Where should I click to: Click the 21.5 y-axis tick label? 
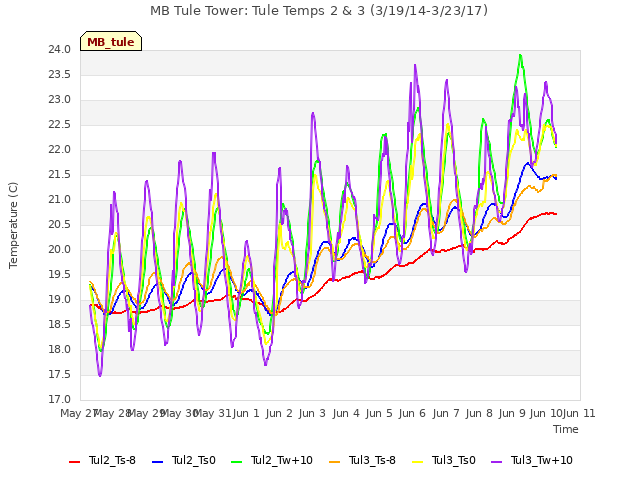[60, 175]
